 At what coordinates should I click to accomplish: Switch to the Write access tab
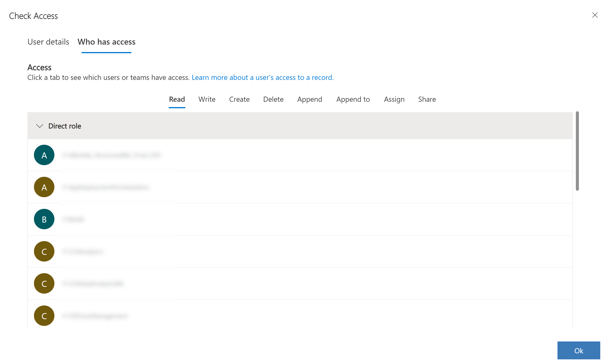(x=207, y=99)
